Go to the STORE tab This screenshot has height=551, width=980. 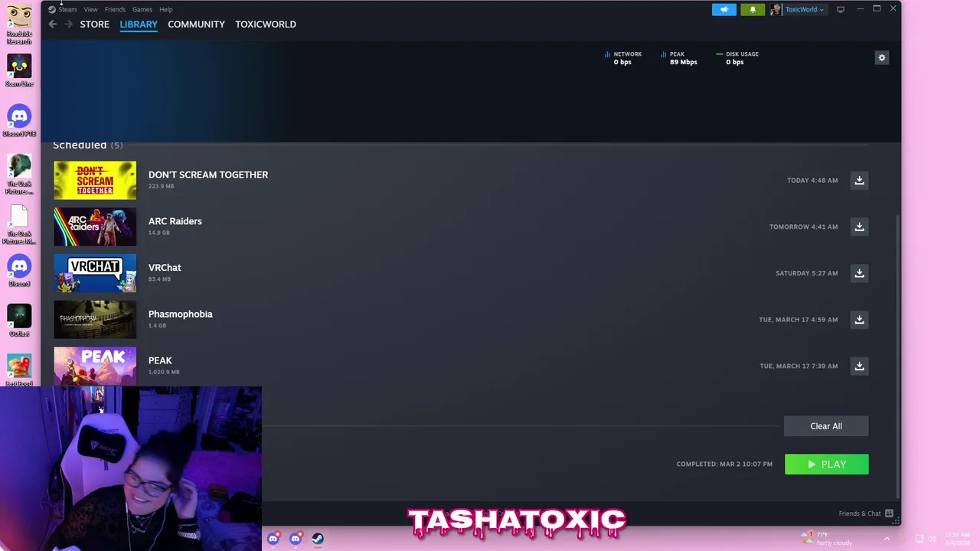click(x=95, y=24)
